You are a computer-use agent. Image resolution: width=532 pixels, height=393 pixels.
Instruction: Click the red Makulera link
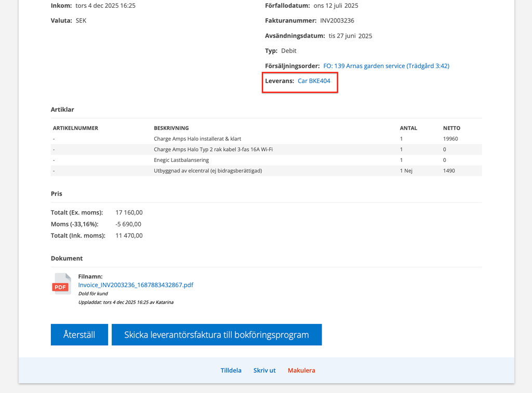click(x=301, y=371)
